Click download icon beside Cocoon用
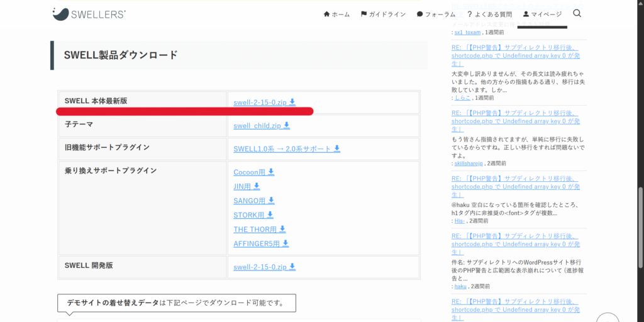The width and height of the screenshot is (644, 322). coord(271,172)
